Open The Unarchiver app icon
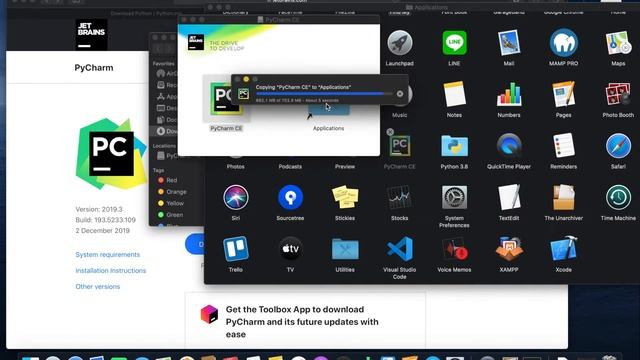The width and height of the screenshot is (640, 360). click(563, 198)
